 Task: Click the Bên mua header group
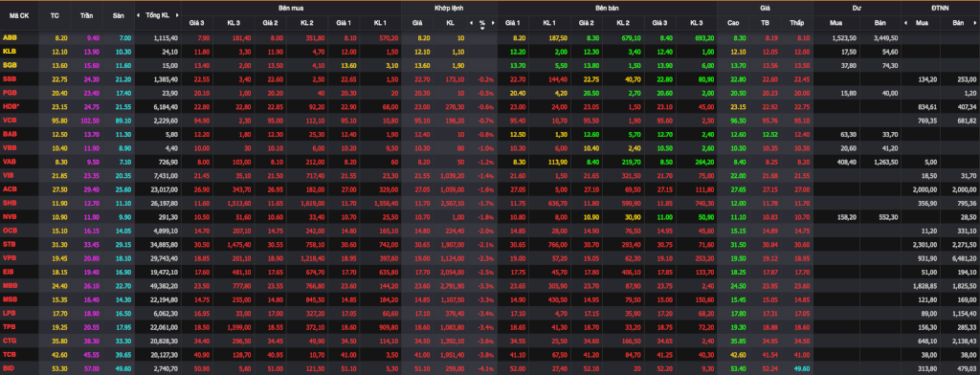[291, 8]
